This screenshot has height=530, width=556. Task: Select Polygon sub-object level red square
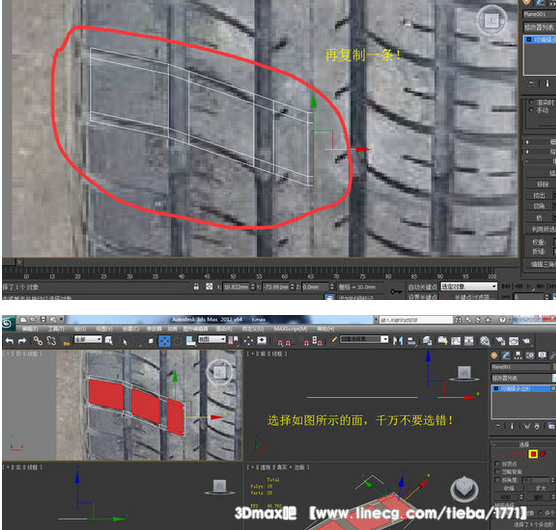click(533, 454)
